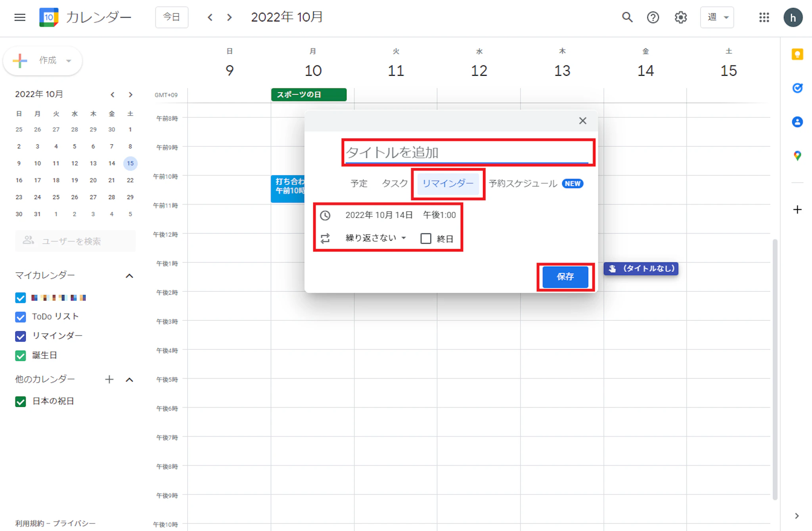Click the タイトルを追加 title field

tap(466, 153)
